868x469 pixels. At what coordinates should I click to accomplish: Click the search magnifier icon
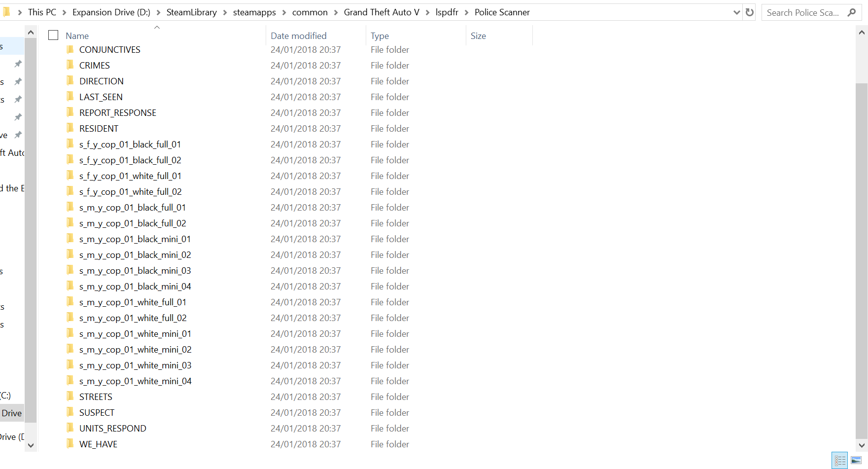tap(852, 12)
